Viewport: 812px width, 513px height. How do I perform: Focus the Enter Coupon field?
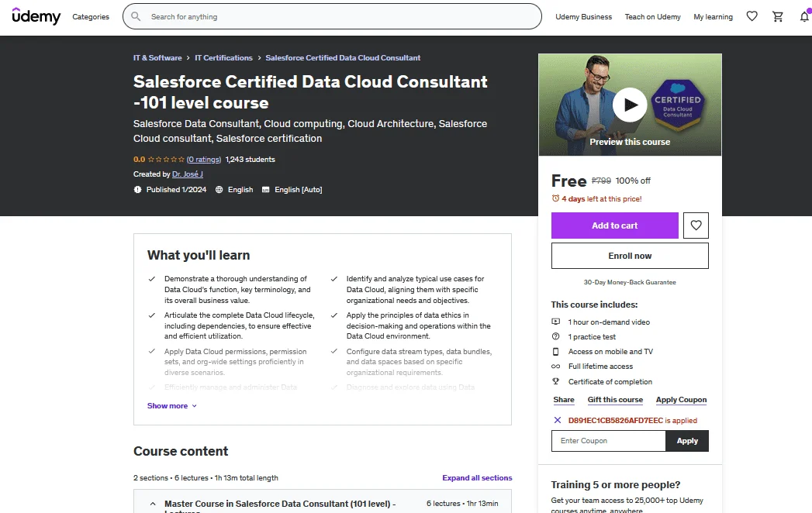(609, 440)
